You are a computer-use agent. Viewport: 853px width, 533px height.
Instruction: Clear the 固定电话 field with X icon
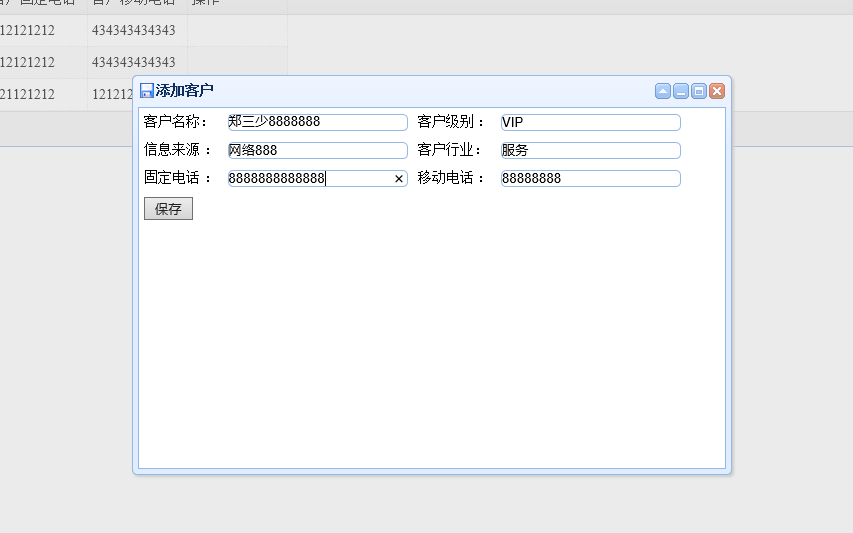click(x=399, y=178)
